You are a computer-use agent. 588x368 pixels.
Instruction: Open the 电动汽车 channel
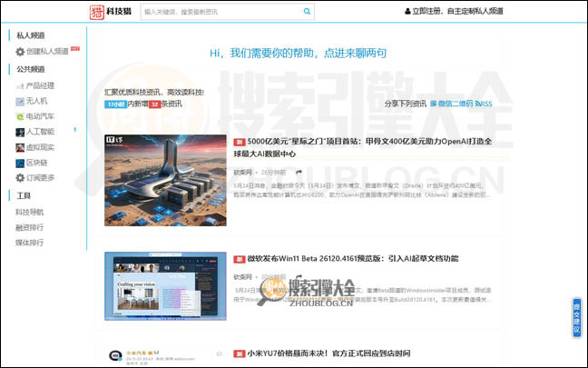40,116
